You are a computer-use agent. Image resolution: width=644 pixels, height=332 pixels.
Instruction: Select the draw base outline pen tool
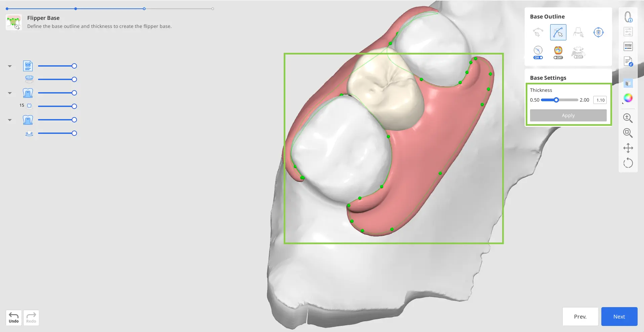pyautogui.click(x=538, y=32)
